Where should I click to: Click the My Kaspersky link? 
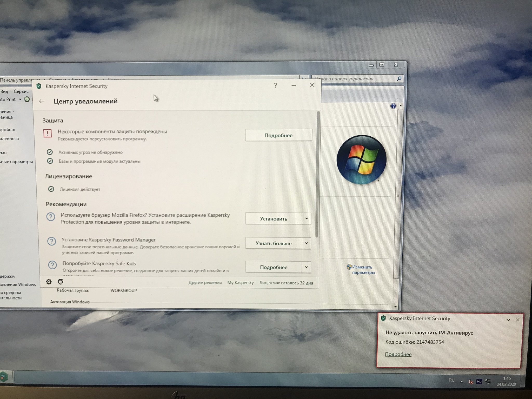[240, 283]
